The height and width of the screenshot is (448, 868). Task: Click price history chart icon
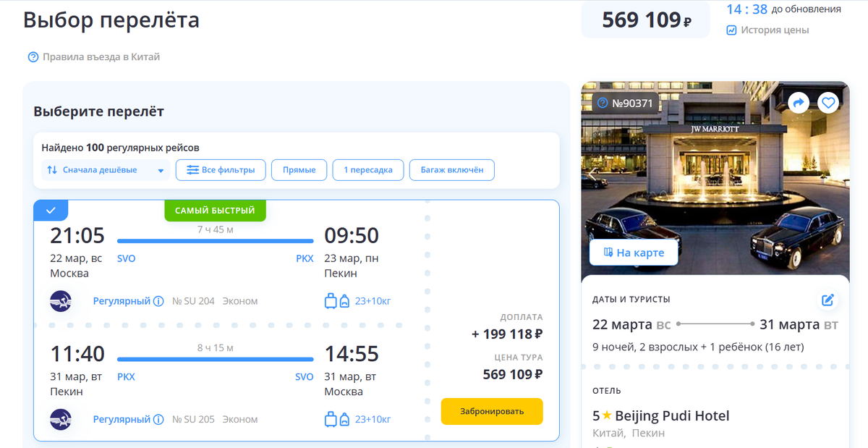731,30
